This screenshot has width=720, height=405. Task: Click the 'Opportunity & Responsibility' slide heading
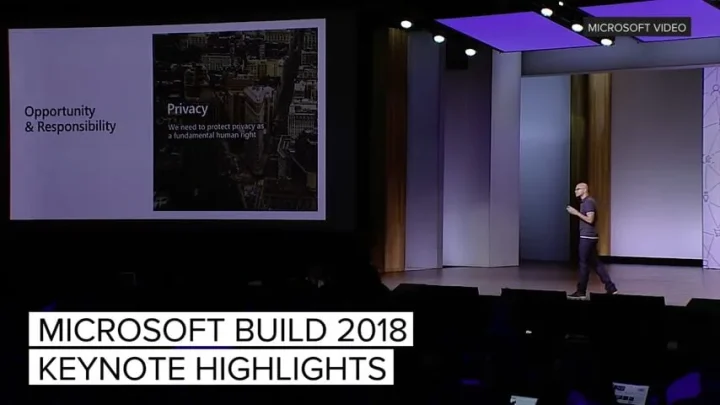click(x=70, y=118)
